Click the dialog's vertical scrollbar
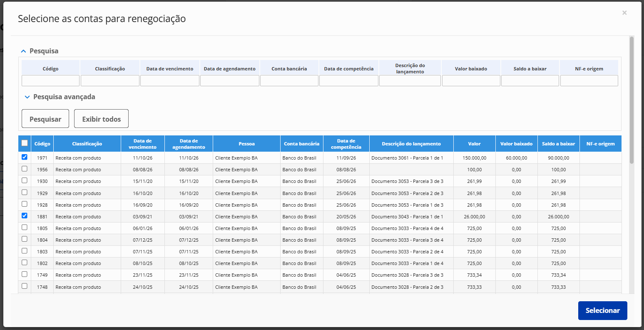The image size is (644, 330). pyautogui.click(x=632, y=100)
